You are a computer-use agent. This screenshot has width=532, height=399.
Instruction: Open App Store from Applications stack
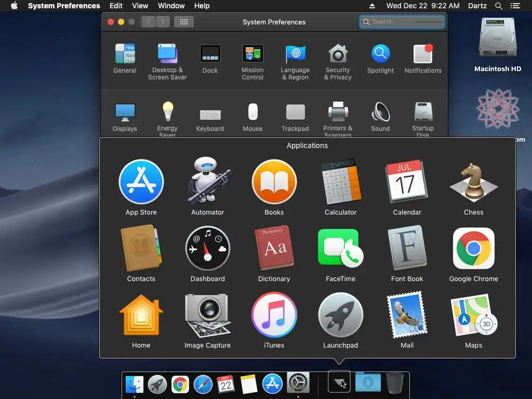coord(141,182)
